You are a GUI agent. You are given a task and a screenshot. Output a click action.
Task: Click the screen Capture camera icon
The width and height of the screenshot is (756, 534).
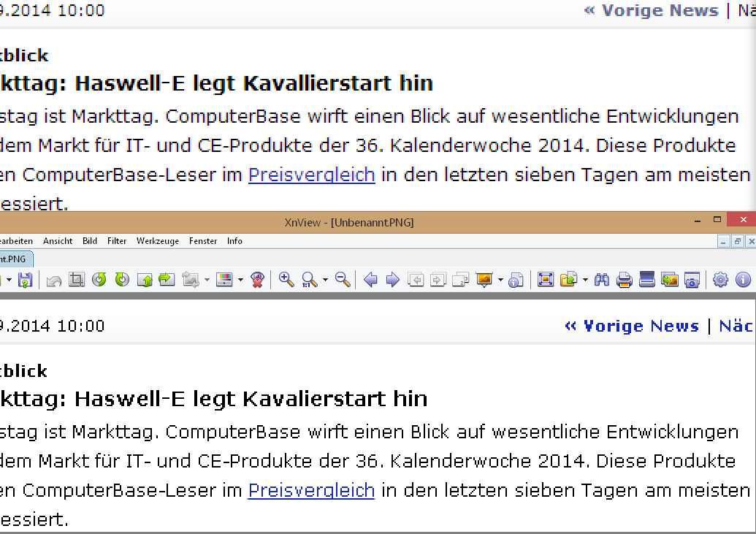pos(692,280)
